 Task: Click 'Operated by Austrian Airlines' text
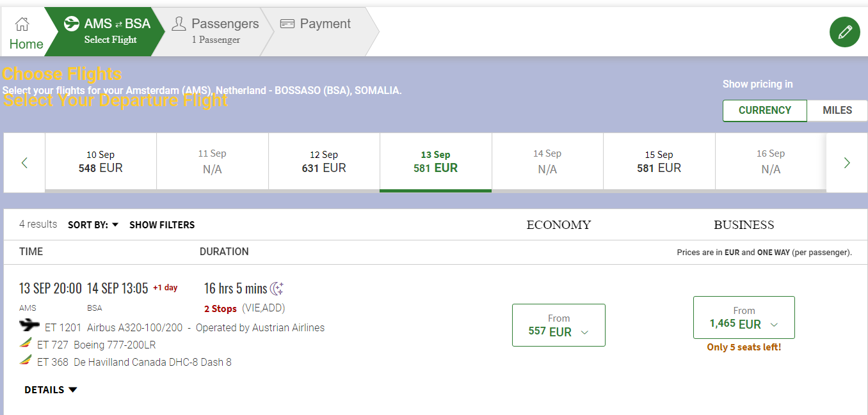tap(261, 327)
